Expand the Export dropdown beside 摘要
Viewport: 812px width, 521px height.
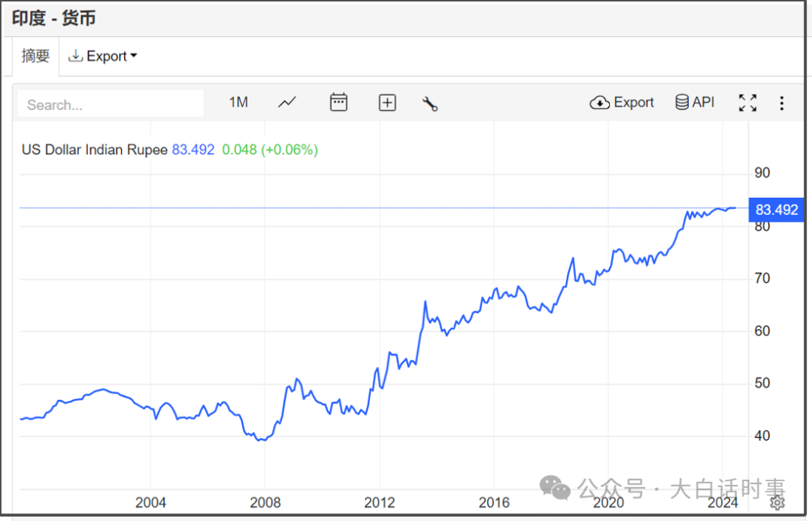tap(103, 56)
